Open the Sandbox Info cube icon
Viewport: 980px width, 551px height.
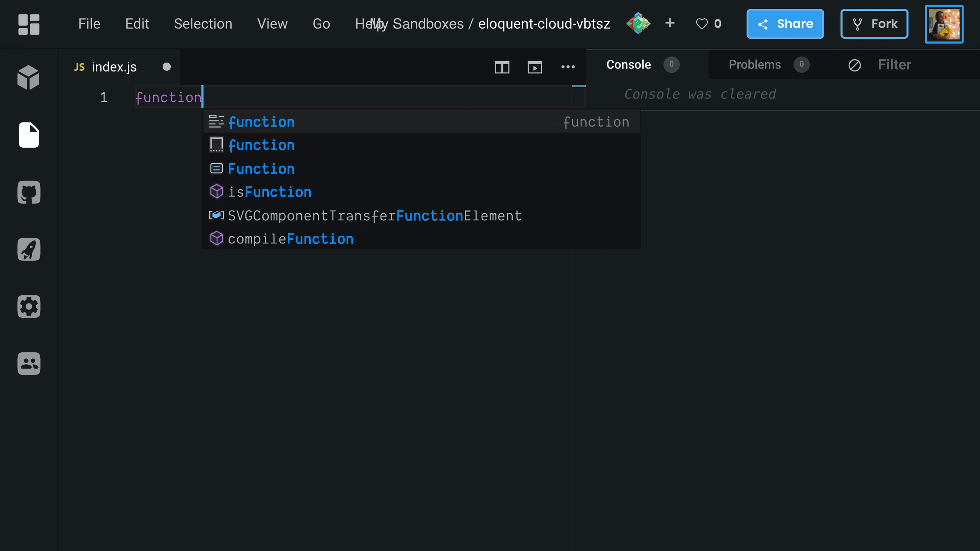(29, 78)
